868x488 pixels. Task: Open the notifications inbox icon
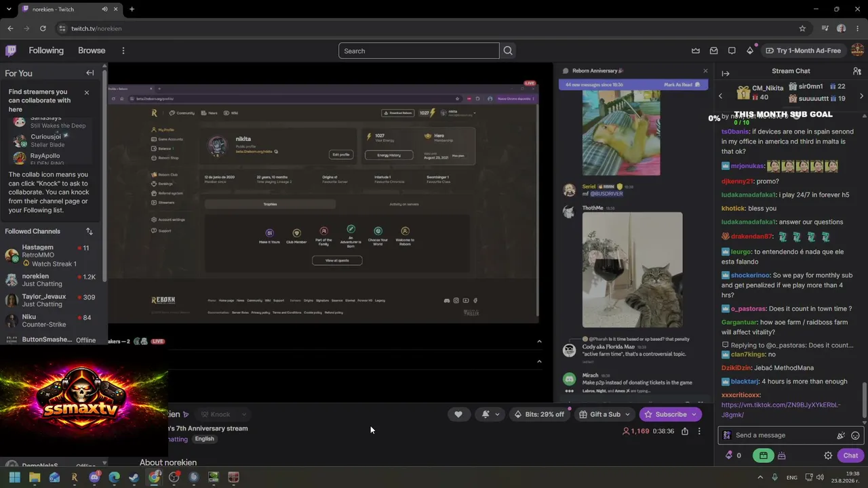click(x=713, y=51)
